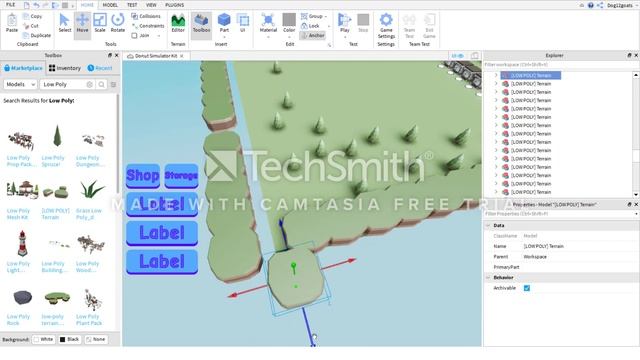Switch to the PLUGINS ribbon tab
This screenshot has width=640, height=360.
pyautogui.click(x=174, y=5)
